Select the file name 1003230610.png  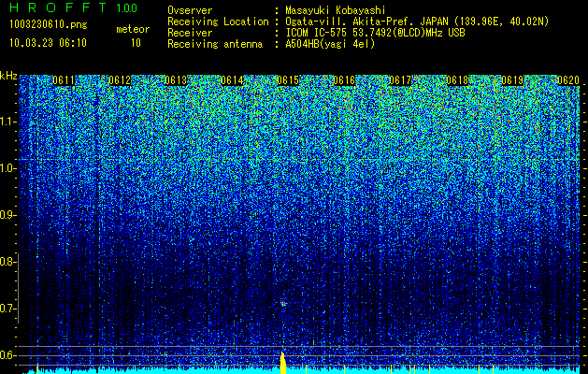click(x=49, y=24)
